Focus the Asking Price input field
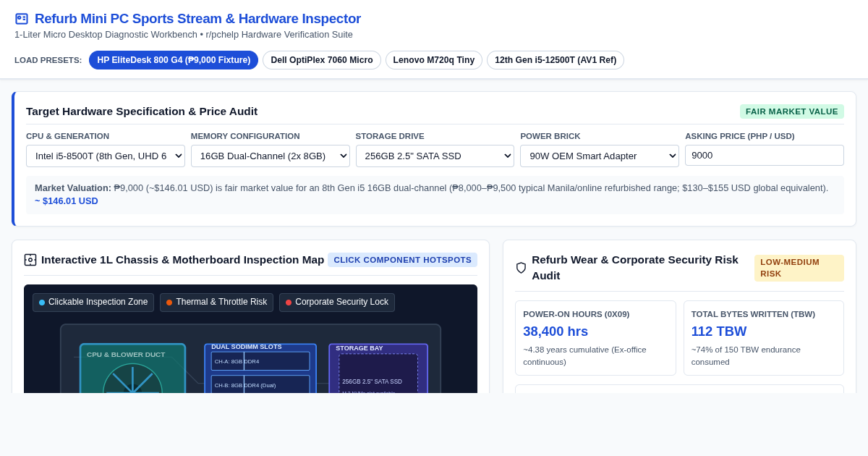The width and height of the screenshot is (868, 456). 765,155
